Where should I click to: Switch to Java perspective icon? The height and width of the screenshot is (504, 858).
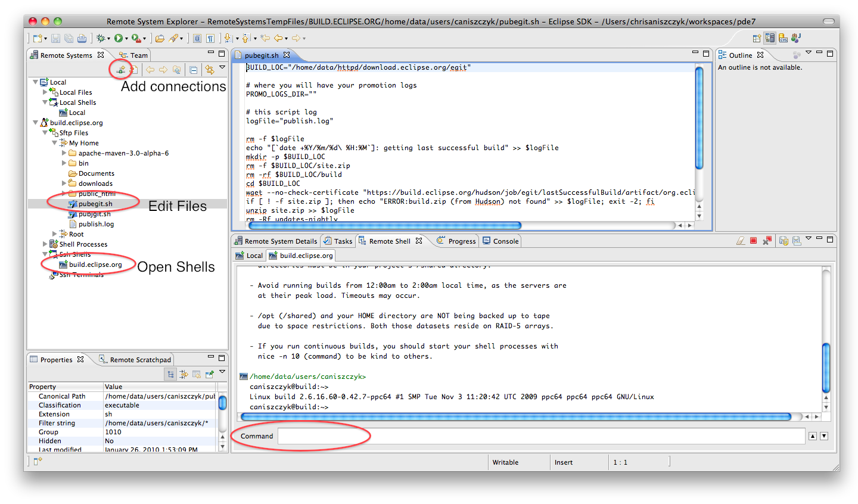click(x=795, y=38)
